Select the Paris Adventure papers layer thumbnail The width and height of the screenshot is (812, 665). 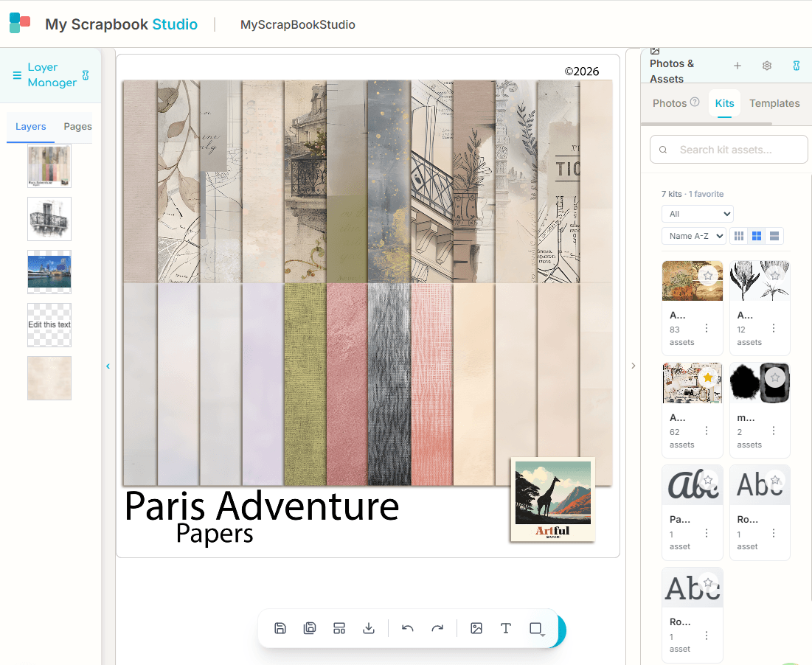(49, 166)
